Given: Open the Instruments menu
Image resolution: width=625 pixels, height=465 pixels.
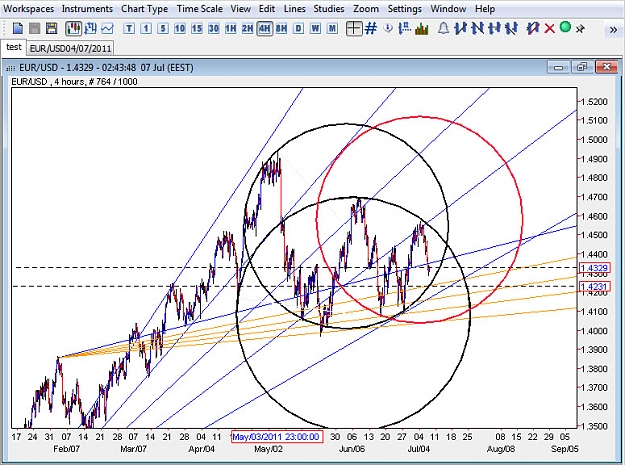Looking at the screenshot, I should 87,9.
